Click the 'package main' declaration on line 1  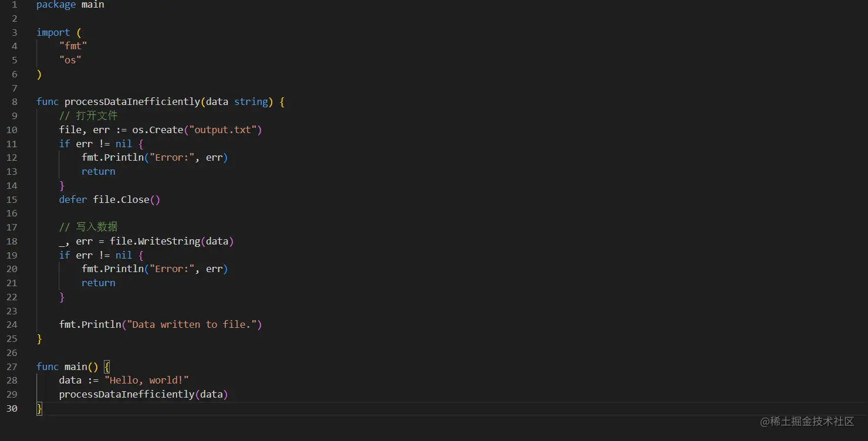click(70, 5)
